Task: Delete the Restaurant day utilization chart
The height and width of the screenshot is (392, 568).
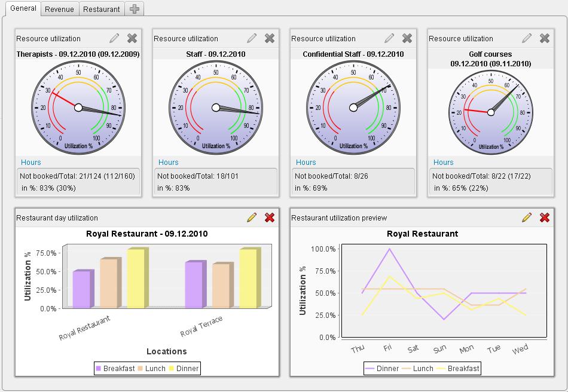Action: (270, 218)
